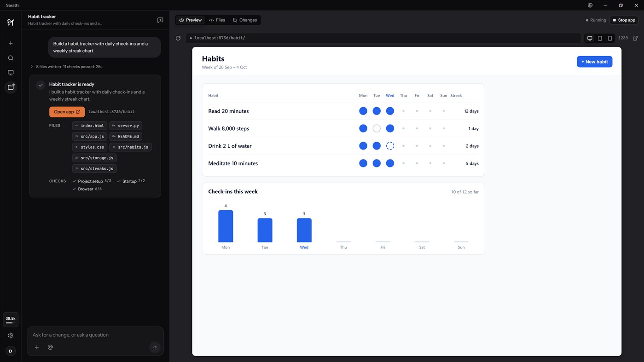644x362 pixels.
Task: Start a new project with the plus icon
Action: 11,43
